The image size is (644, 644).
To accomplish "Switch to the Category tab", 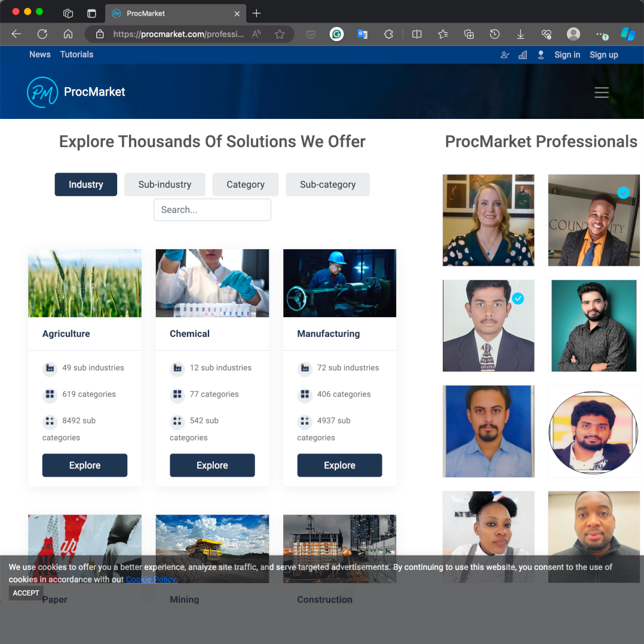I will click(246, 185).
